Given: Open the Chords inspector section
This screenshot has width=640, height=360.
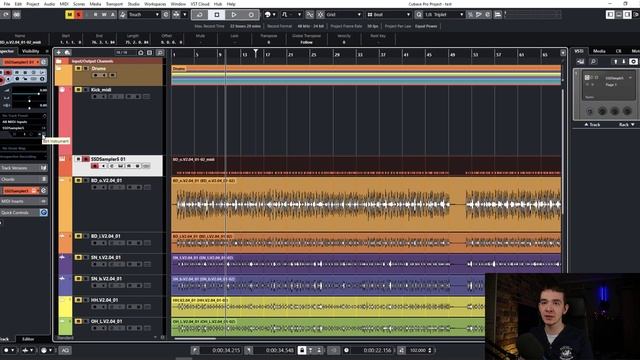Looking at the screenshot, I should [24, 179].
